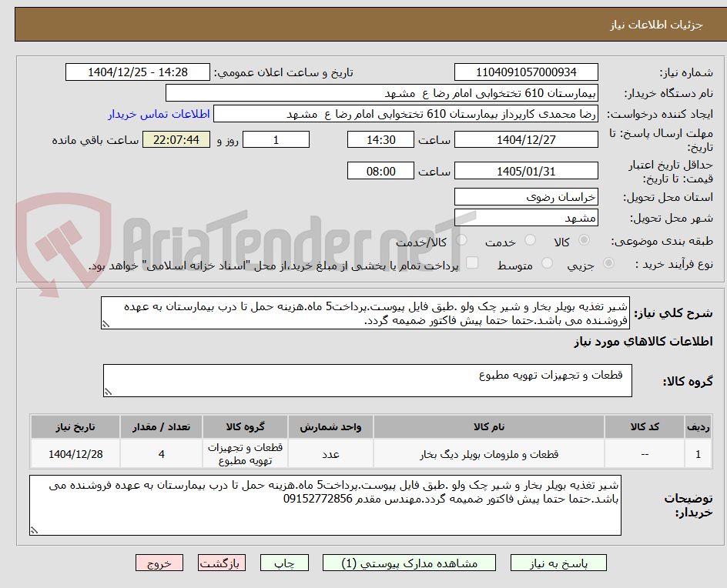Click the واحد شمارش column header

tap(330, 426)
